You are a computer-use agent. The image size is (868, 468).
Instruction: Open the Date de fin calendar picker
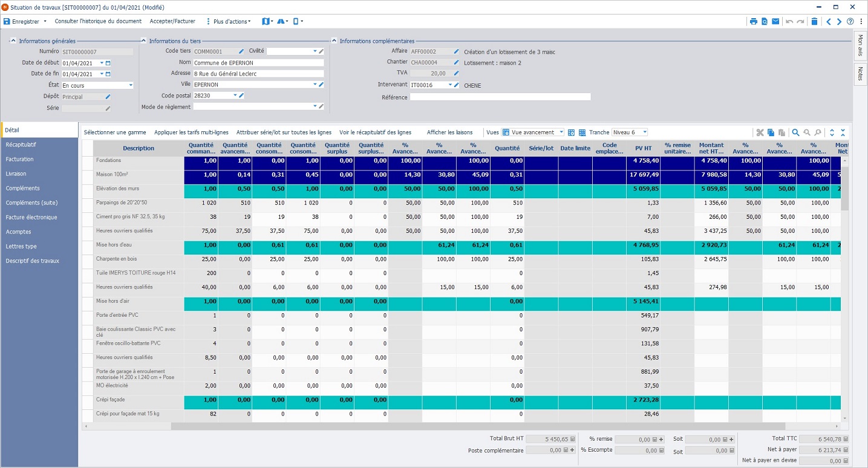(x=108, y=74)
